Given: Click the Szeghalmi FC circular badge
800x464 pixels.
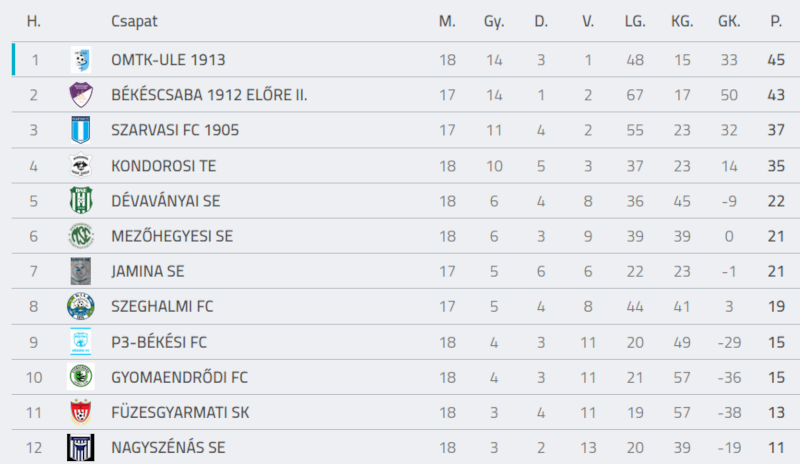Looking at the screenshot, I should click(81, 306).
